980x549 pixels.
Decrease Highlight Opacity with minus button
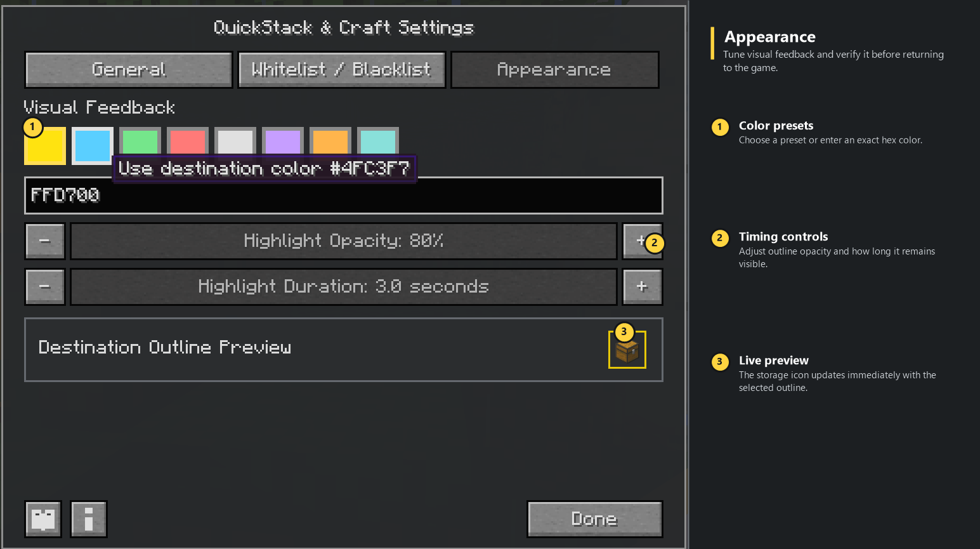(45, 241)
